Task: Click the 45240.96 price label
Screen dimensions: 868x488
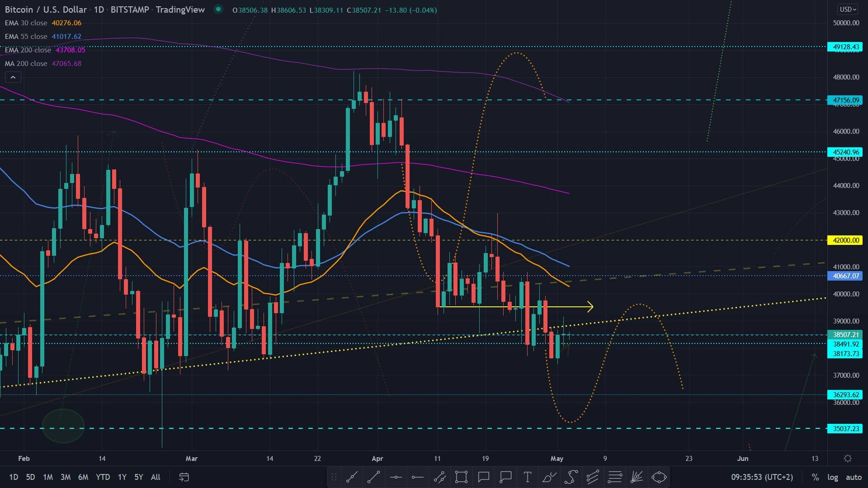Action: pyautogui.click(x=845, y=152)
